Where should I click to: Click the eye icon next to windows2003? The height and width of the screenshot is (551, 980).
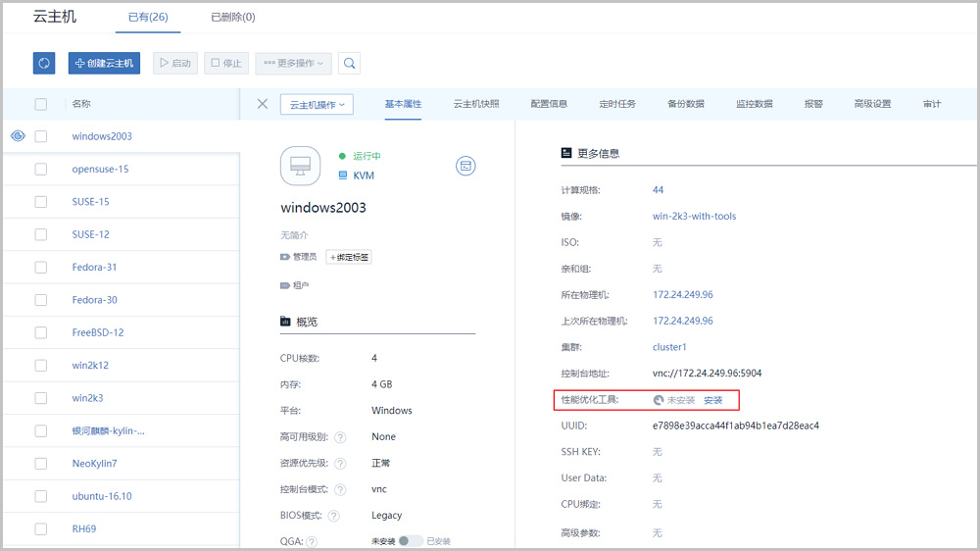pyautogui.click(x=18, y=136)
